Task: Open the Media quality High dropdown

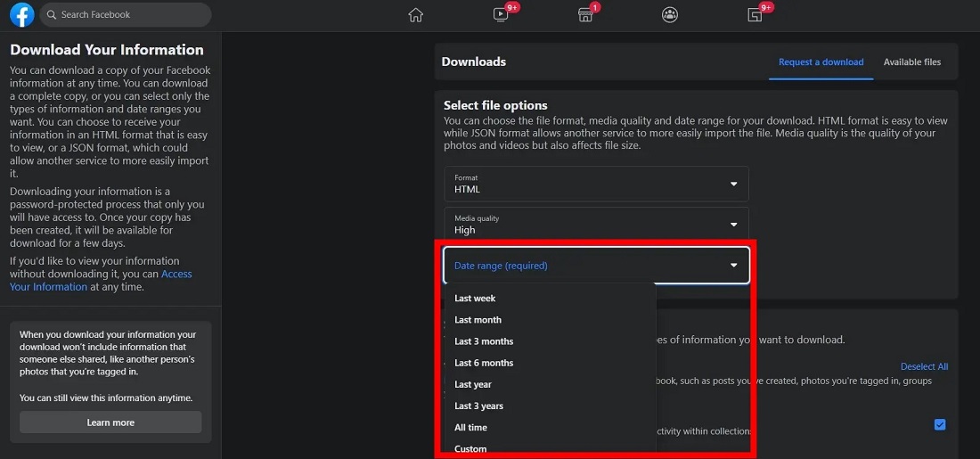Action: pos(596,225)
